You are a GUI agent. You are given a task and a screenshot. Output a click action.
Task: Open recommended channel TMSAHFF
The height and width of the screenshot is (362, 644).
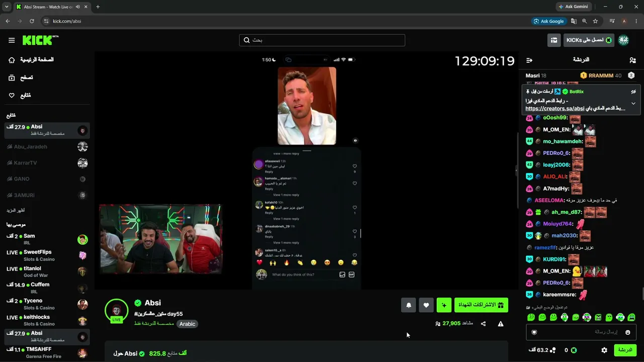click(x=47, y=352)
